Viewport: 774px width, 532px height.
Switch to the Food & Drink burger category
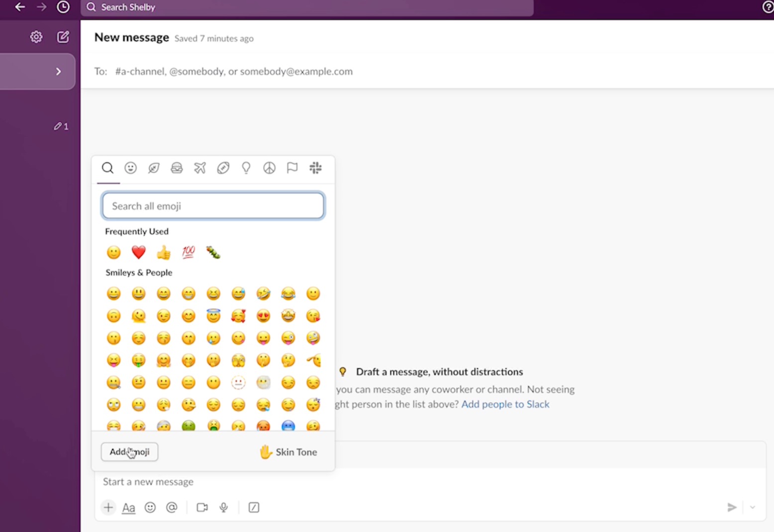(177, 168)
